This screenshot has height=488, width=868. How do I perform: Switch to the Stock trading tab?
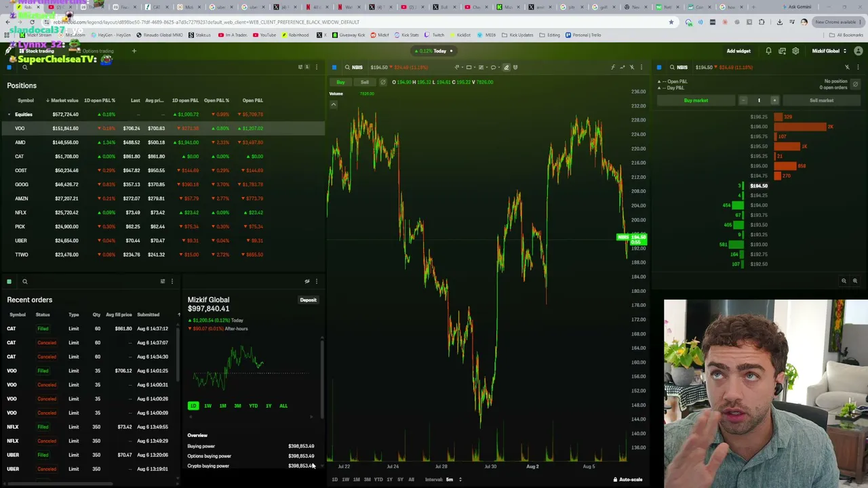(36, 51)
